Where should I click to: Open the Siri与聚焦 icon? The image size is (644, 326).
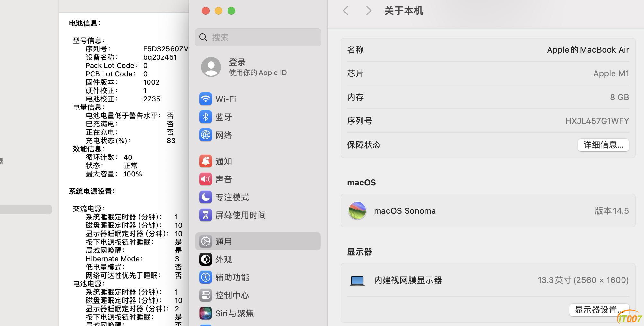[206, 313]
